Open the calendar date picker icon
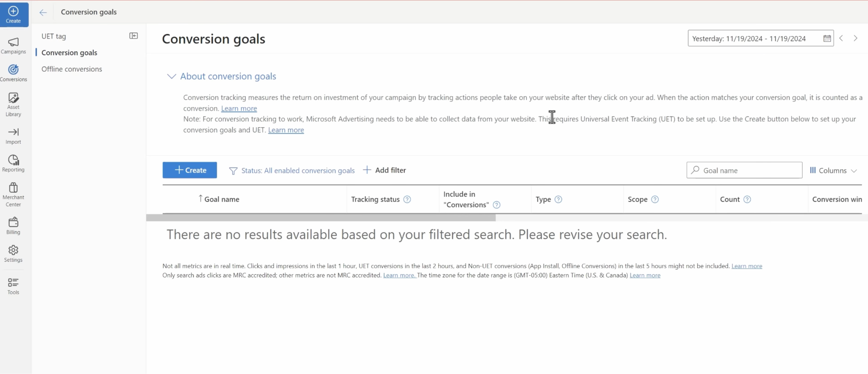This screenshot has width=868, height=374. pyautogui.click(x=827, y=39)
